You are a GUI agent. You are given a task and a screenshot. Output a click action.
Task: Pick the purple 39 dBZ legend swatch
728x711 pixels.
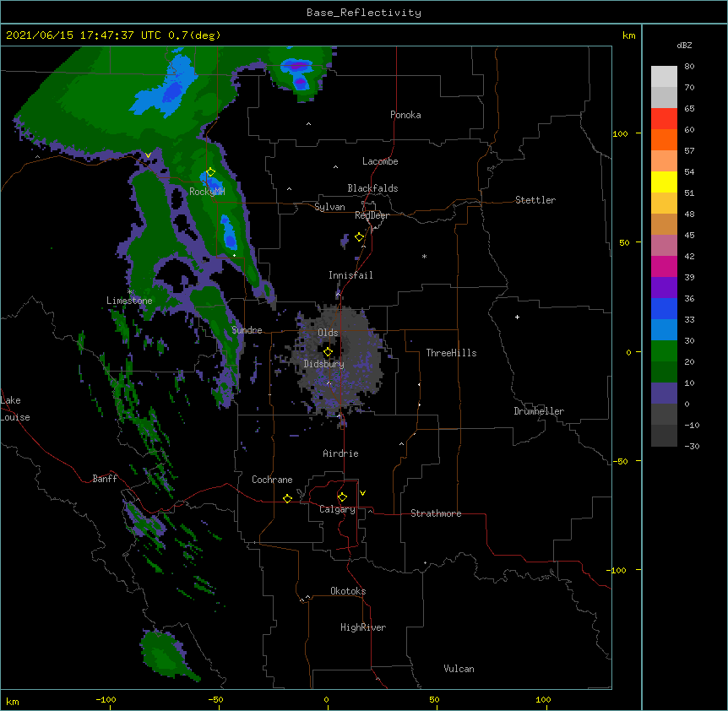click(664, 288)
